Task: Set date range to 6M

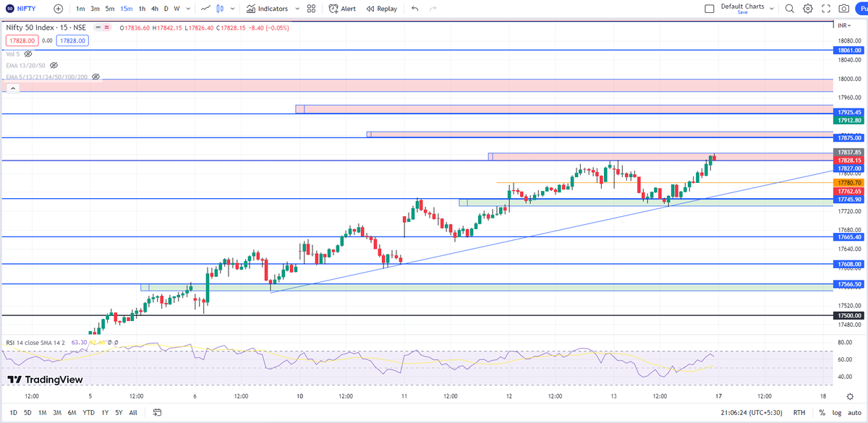Action: click(x=72, y=413)
